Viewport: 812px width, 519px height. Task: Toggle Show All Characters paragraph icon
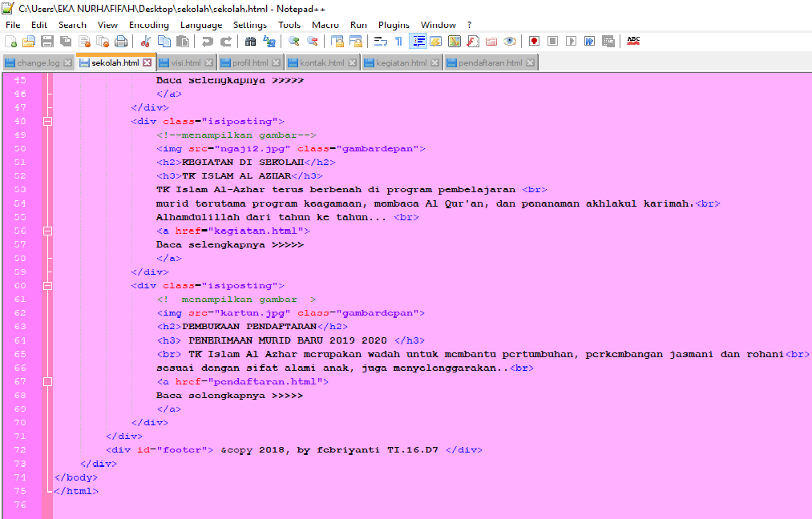(398, 41)
